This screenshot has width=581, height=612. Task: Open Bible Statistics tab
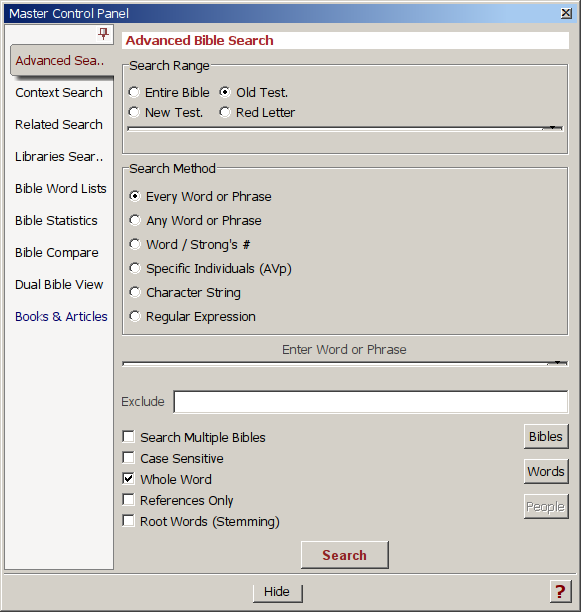(56, 221)
